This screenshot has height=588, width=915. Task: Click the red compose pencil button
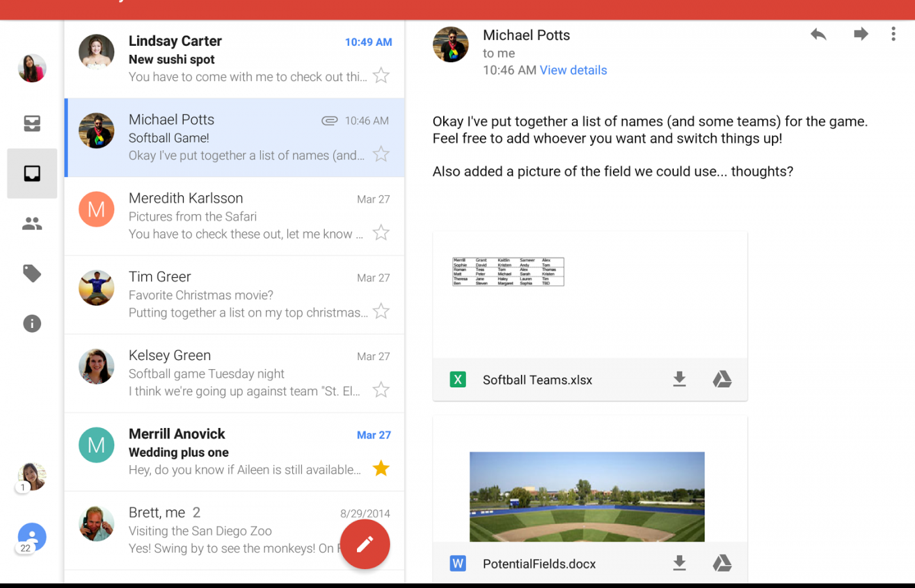click(365, 544)
